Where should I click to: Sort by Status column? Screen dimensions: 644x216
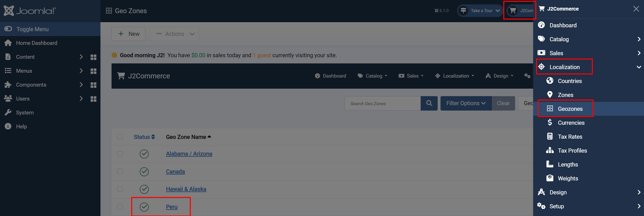pyautogui.click(x=144, y=137)
